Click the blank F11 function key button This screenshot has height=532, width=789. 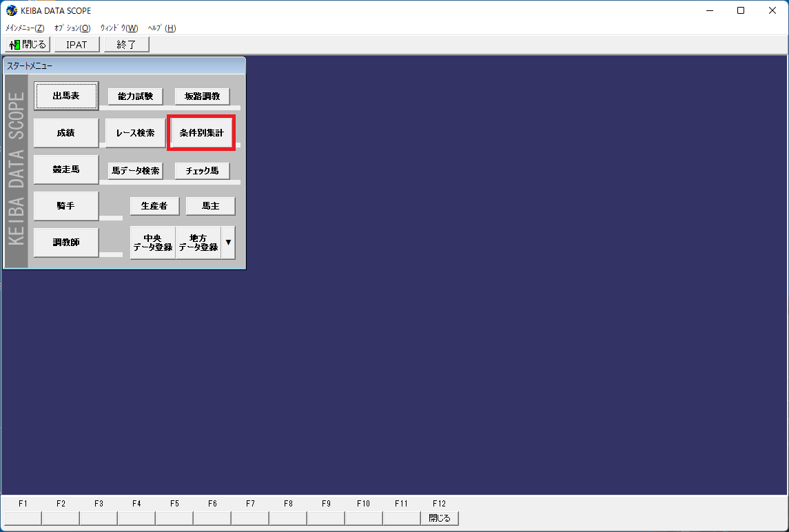402,518
